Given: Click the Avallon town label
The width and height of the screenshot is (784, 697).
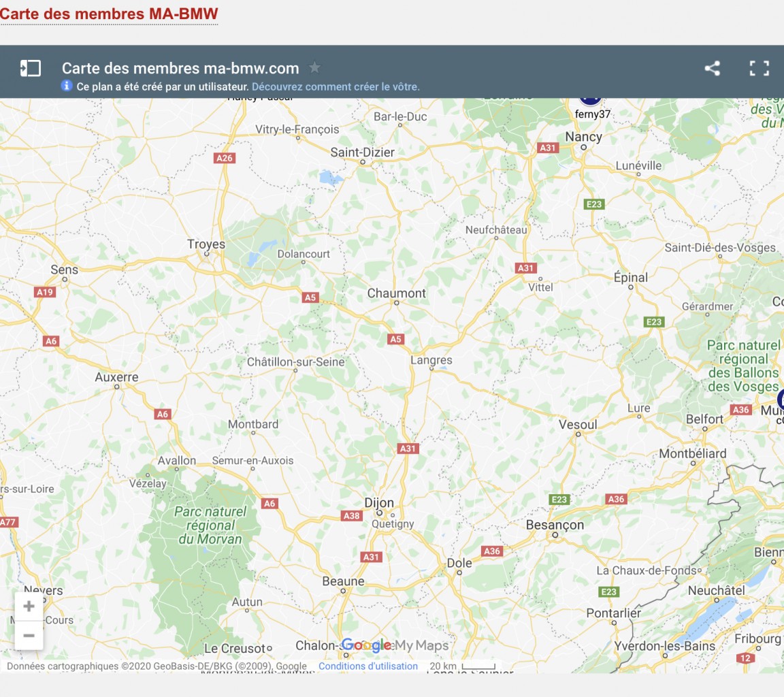Looking at the screenshot, I should [176, 461].
